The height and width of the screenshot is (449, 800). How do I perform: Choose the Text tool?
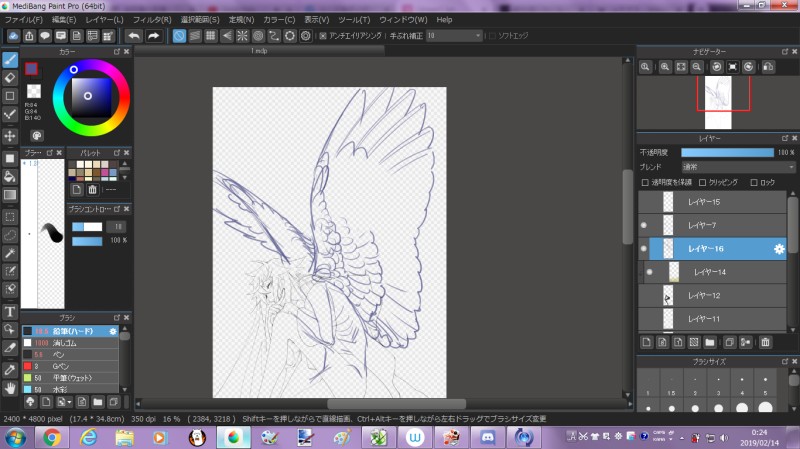pyautogui.click(x=10, y=311)
